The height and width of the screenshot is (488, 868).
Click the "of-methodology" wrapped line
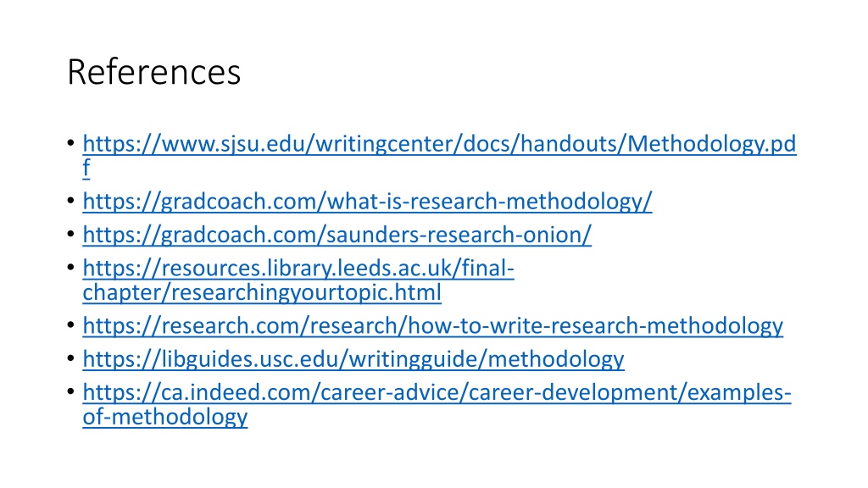tap(165, 417)
